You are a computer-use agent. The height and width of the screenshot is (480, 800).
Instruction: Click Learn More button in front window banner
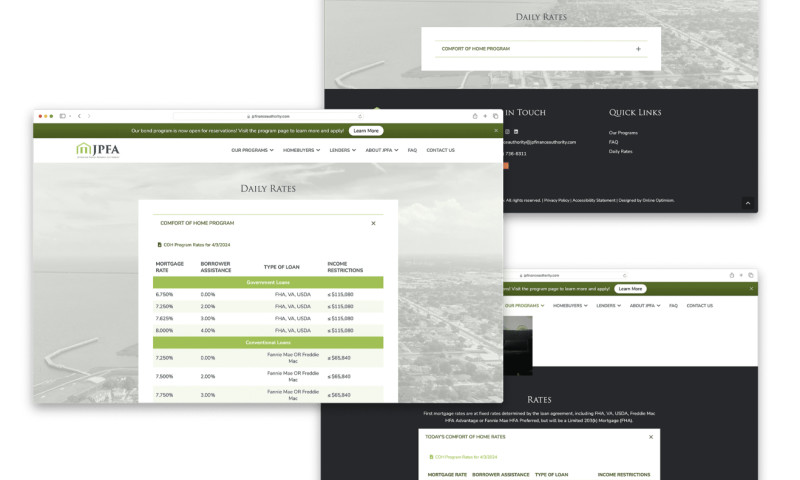pyautogui.click(x=366, y=131)
